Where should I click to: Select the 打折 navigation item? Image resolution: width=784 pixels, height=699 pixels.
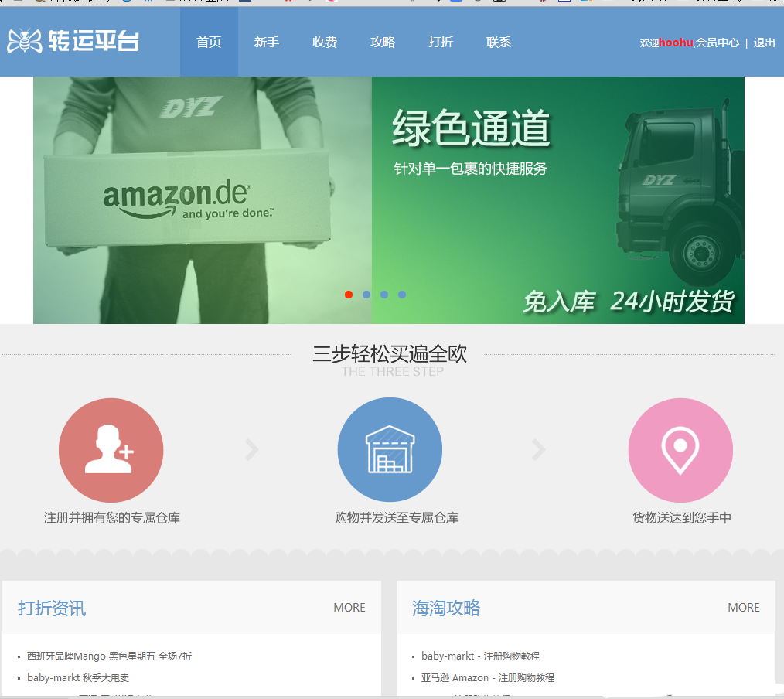click(441, 42)
